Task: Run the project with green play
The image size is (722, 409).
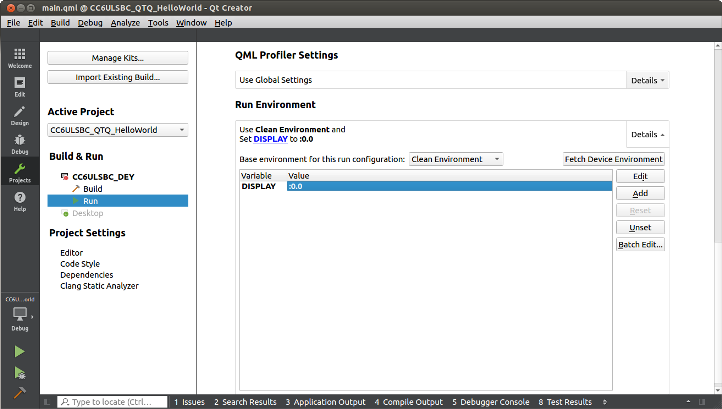Action: pyautogui.click(x=19, y=351)
